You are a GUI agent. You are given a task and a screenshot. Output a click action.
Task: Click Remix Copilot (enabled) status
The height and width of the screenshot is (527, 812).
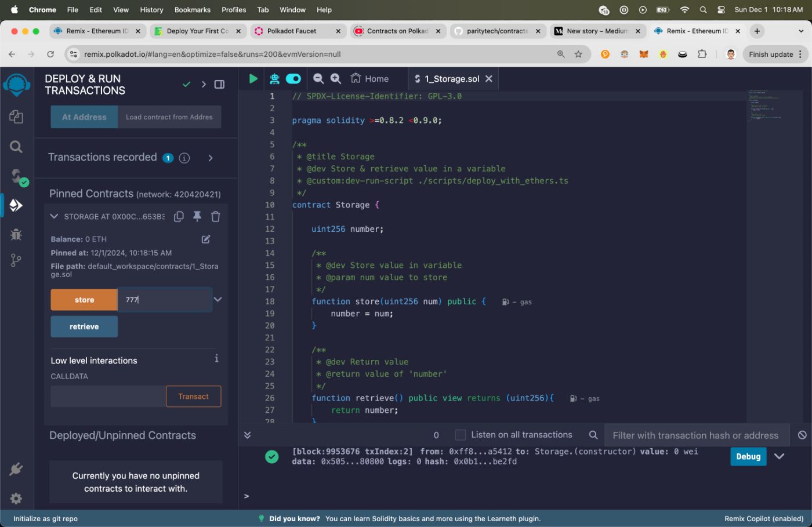point(764,519)
